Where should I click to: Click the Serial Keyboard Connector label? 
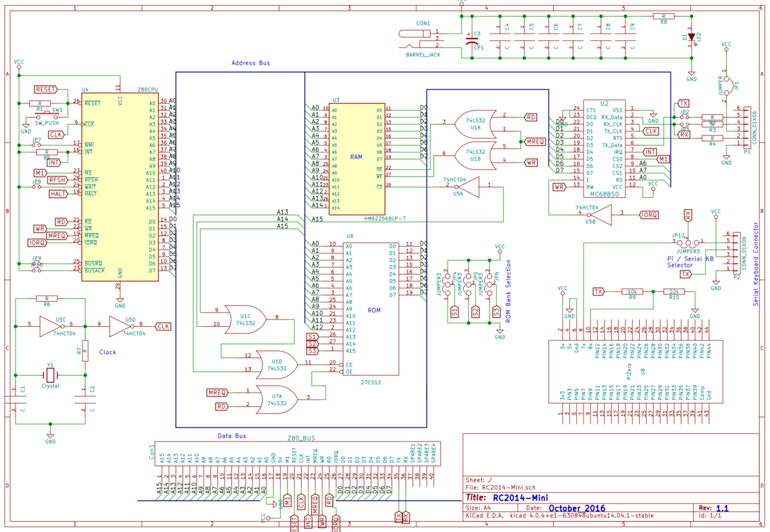(x=757, y=263)
